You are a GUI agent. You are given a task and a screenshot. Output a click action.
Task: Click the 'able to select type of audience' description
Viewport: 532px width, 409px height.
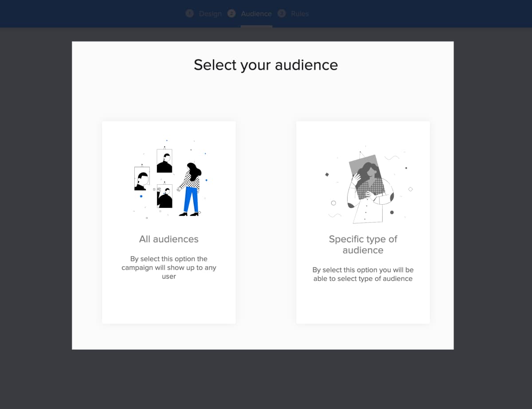tap(363, 279)
